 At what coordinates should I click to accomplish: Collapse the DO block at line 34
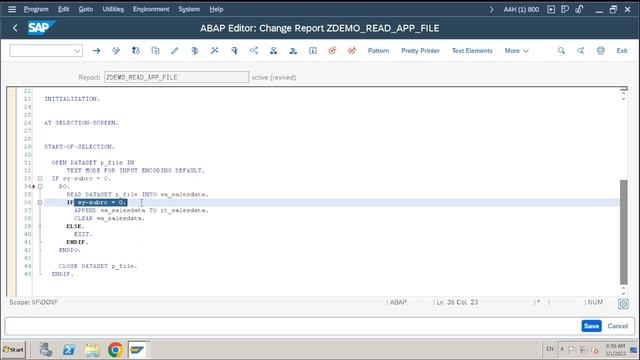40,187
